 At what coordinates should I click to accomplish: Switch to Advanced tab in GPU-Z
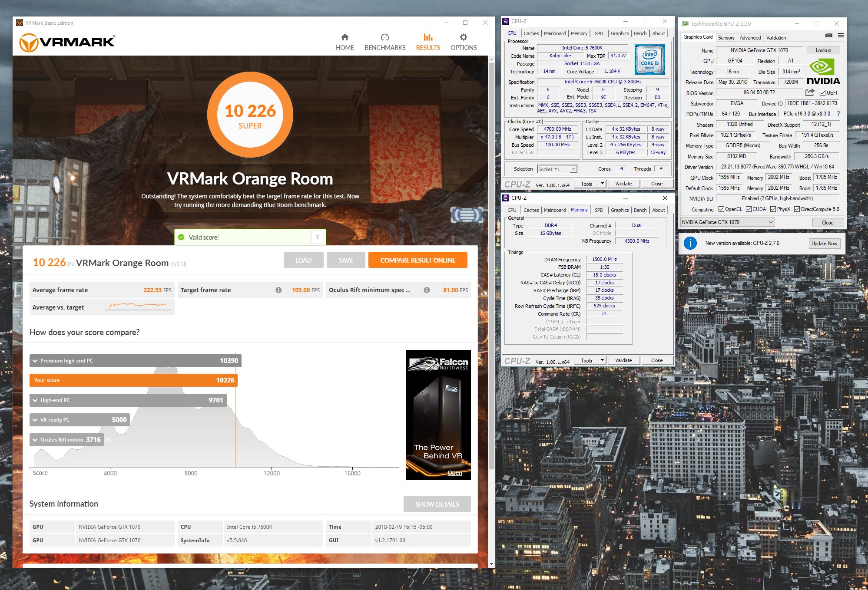(x=750, y=38)
